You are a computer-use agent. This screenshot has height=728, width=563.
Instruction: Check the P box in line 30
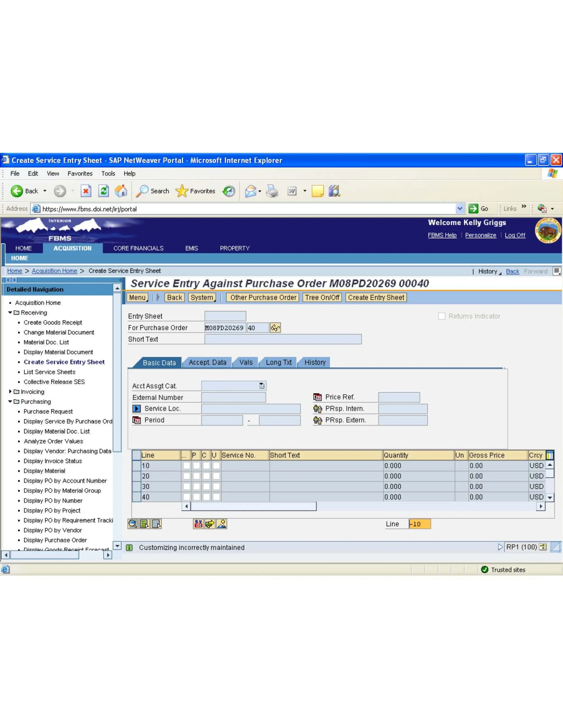point(197,486)
